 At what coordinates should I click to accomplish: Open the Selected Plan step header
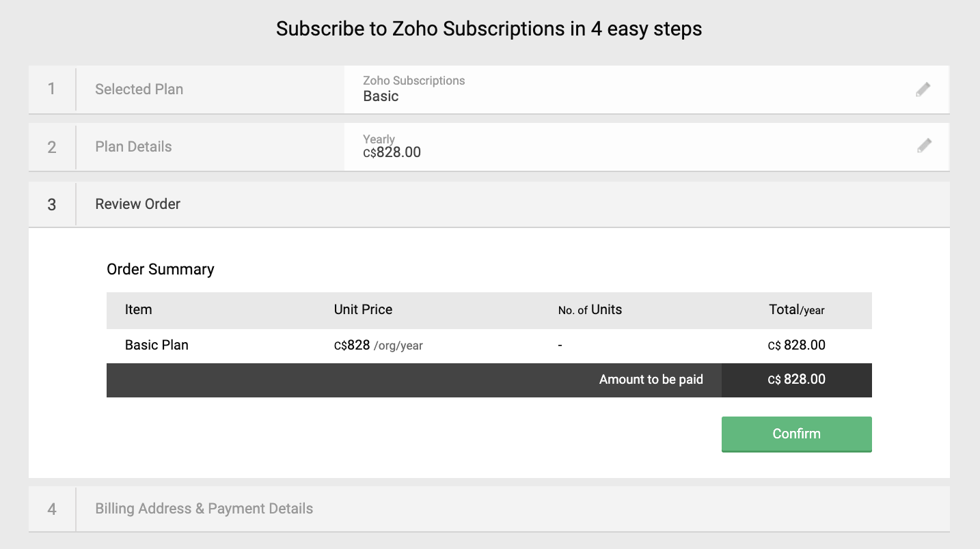pyautogui.click(x=139, y=89)
